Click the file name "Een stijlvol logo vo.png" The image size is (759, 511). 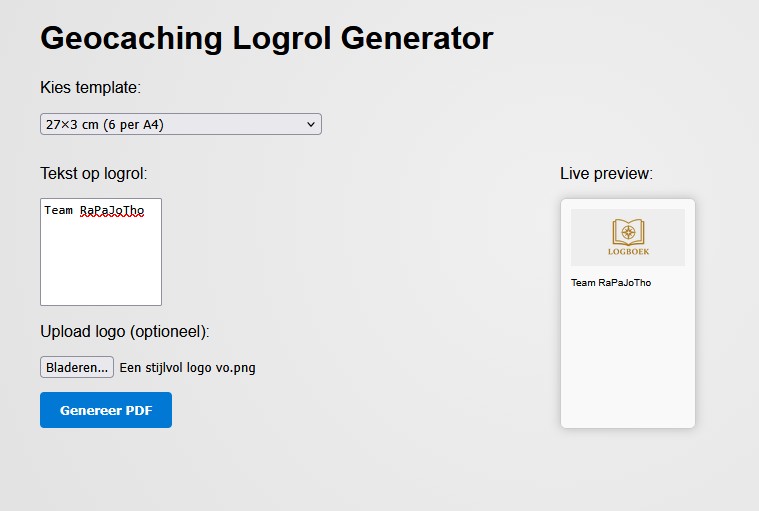tap(187, 368)
